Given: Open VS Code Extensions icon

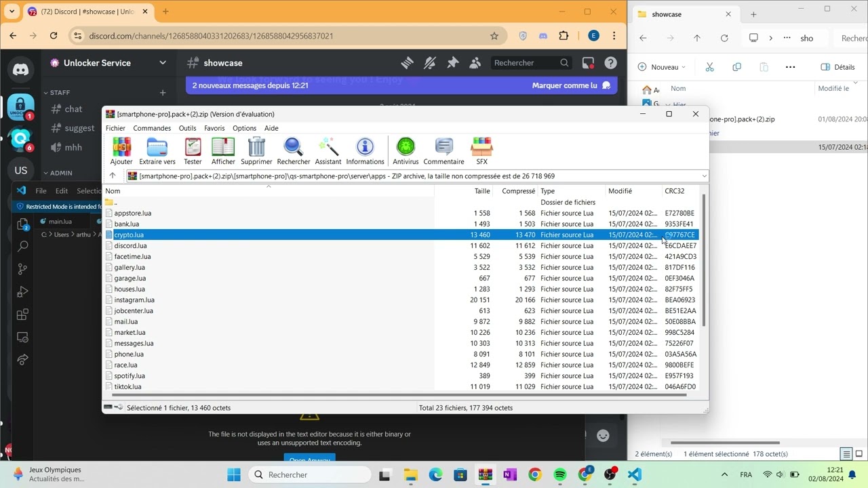Looking at the screenshot, I should pos(22,314).
